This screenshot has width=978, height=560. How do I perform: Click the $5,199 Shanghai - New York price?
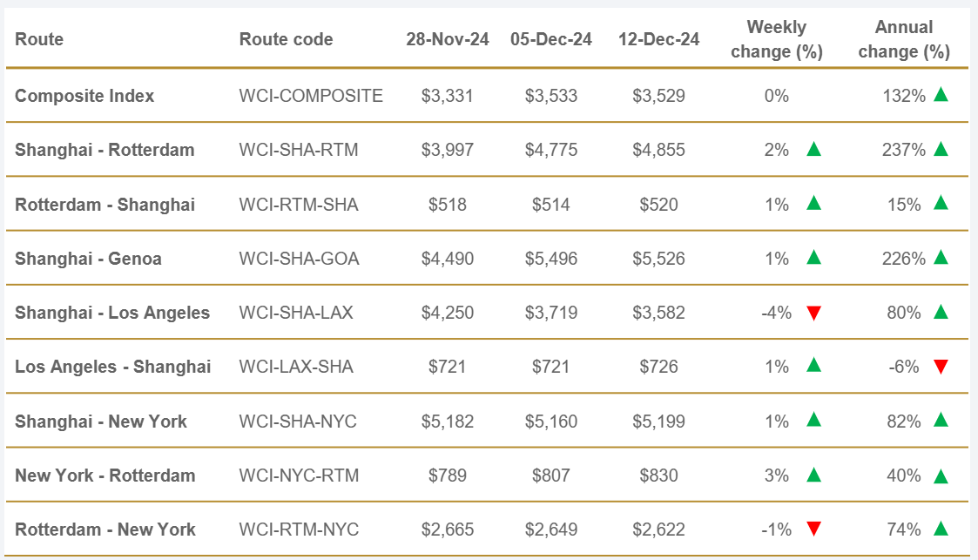click(x=658, y=422)
